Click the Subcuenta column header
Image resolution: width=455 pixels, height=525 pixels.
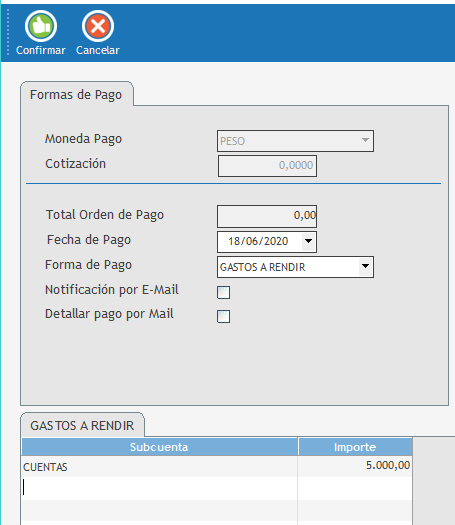coord(159,447)
